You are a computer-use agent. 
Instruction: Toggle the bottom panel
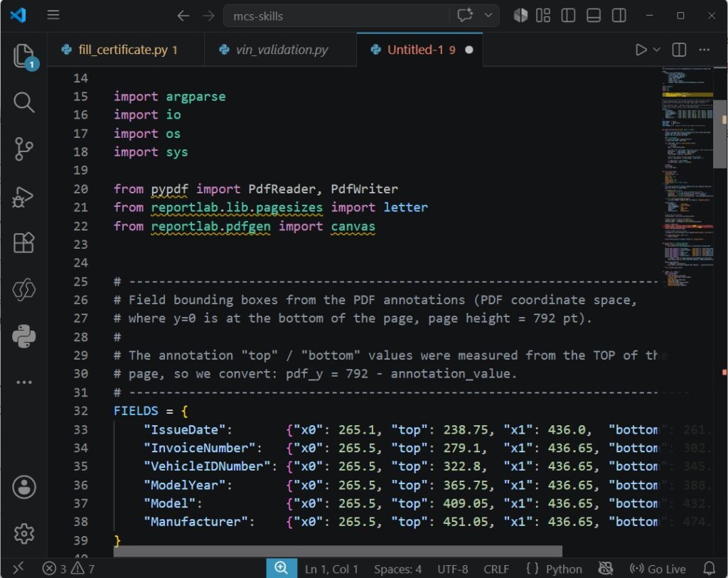594,16
